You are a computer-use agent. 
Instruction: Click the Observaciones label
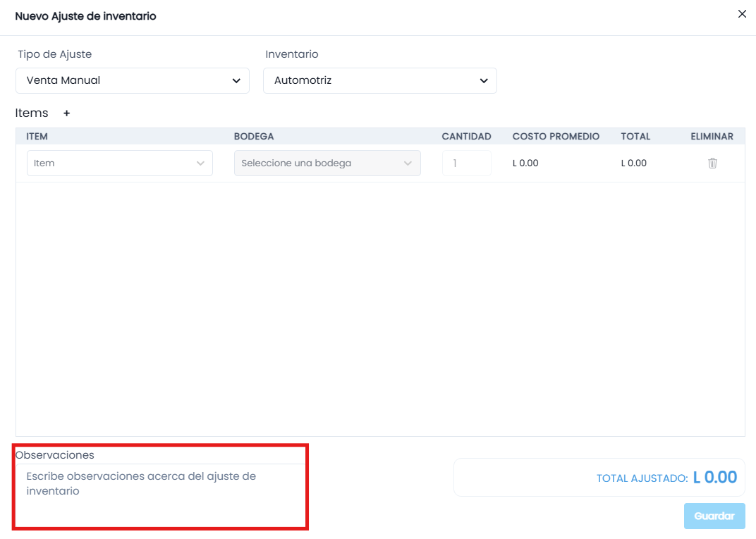click(x=55, y=455)
